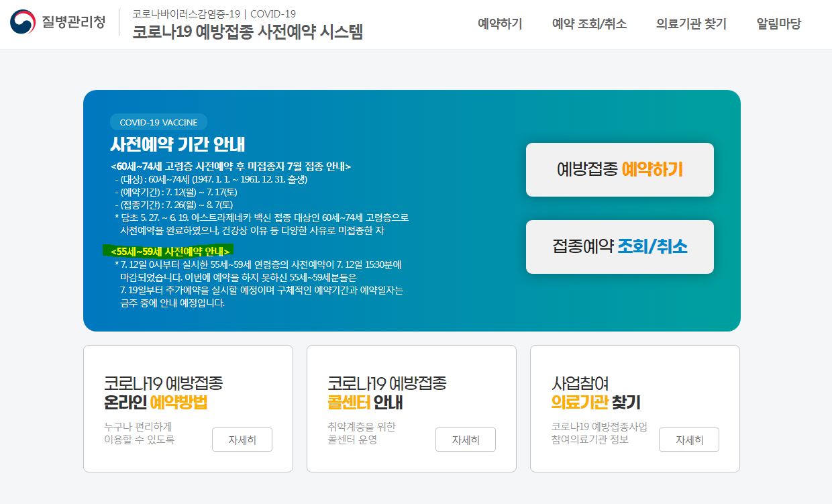The height and width of the screenshot is (504, 832).
Task: Open the 알림마당 menu
Action: (778, 24)
